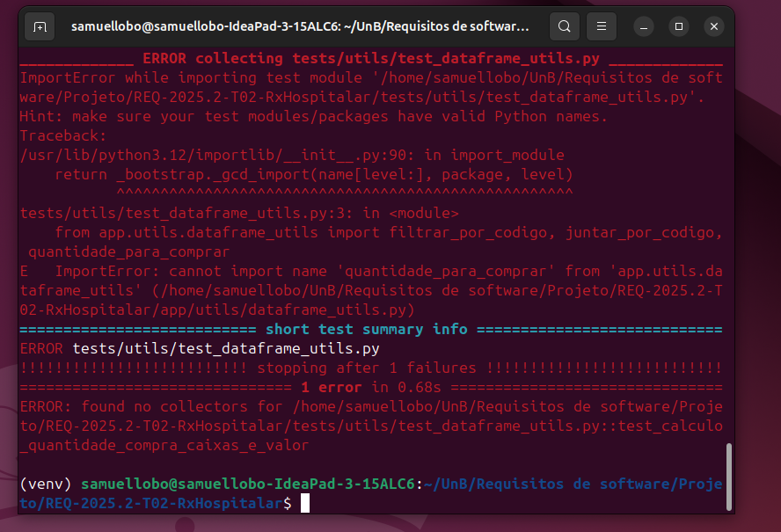Click the cursor block at the prompt

point(305,503)
